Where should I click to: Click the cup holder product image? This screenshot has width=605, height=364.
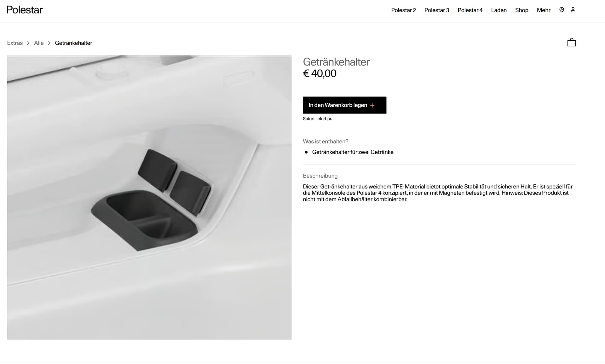(x=149, y=198)
